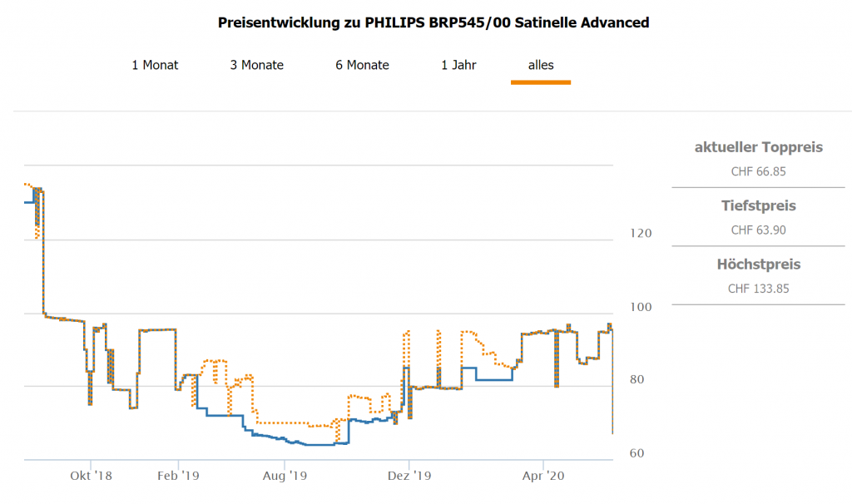852x504 pixels.
Task: Click the Dez '19 x-axis label
Action: (x=409, y=477)
